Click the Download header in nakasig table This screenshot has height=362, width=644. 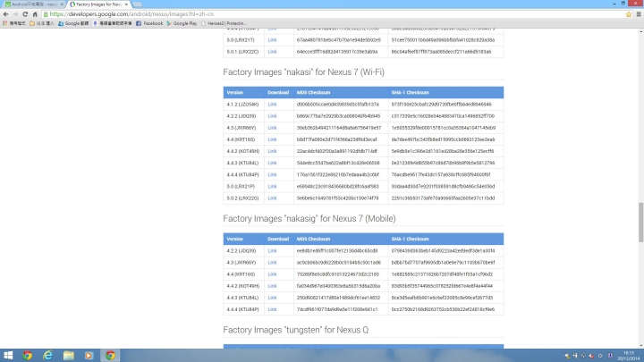pos(278,239)
